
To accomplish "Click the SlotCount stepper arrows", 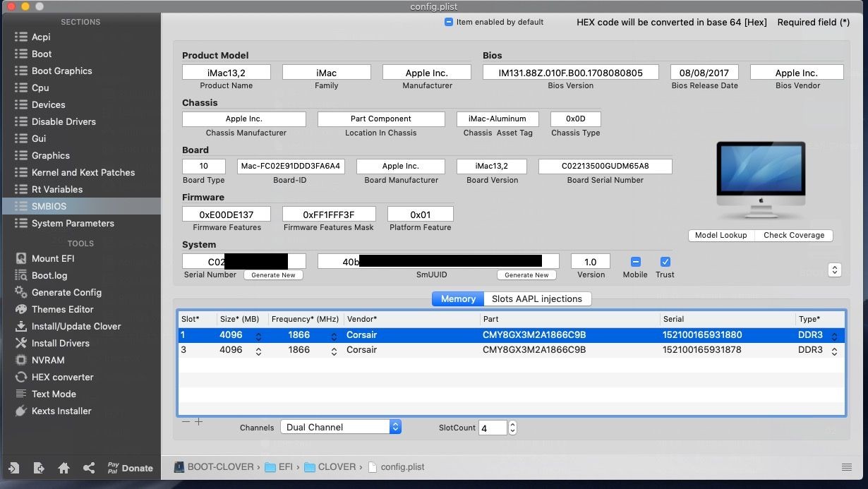I will [x=512, y=428].
